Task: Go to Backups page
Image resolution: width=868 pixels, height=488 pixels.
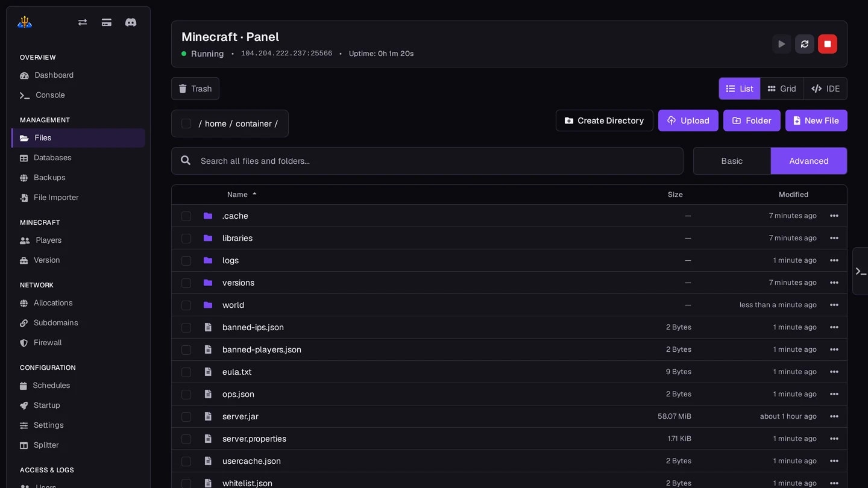Action: click(x=78, y=178)
